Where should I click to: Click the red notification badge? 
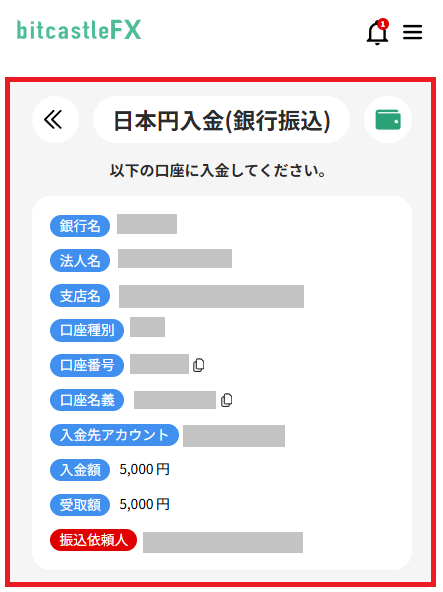(x=383, y=24)
